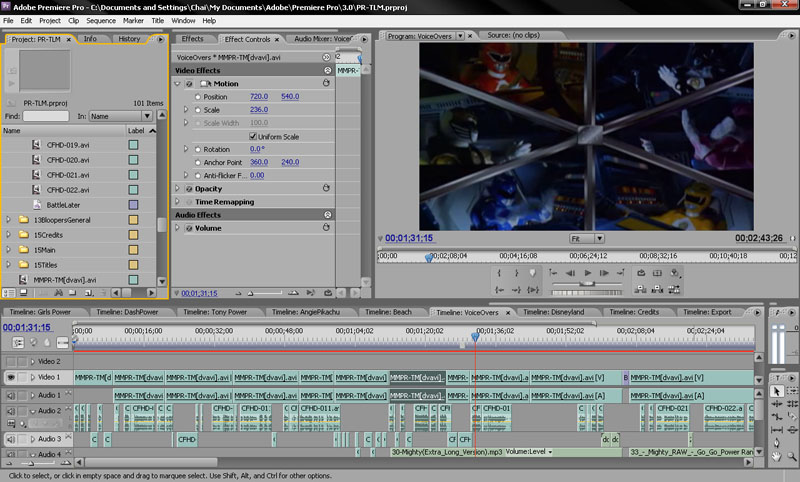Play the Program monitor sequence
The height and width of the screenshot is (482, 800).
[x=587, y=273]
